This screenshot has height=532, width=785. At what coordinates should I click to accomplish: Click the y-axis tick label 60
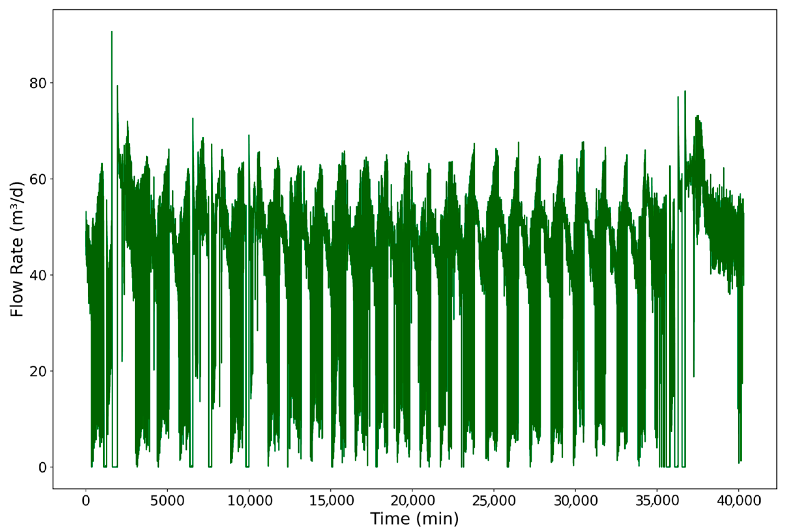coord(37,179)
